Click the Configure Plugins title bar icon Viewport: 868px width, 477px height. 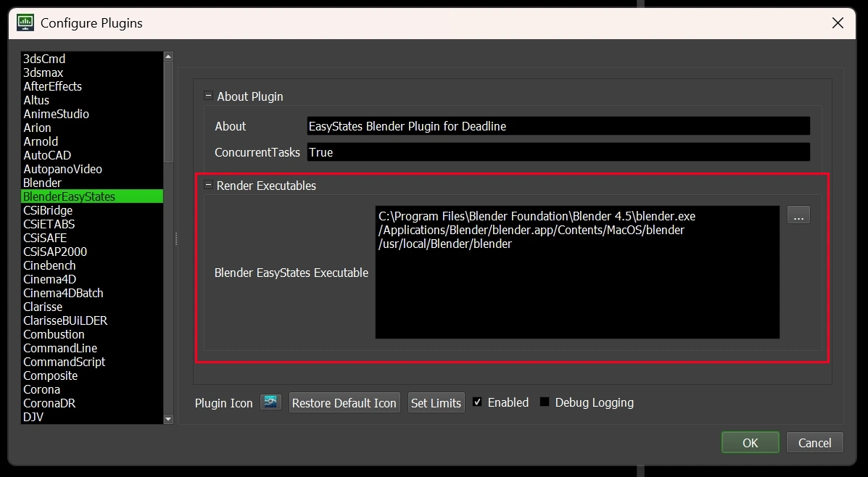pyautogui.click(x=25, y=22)
